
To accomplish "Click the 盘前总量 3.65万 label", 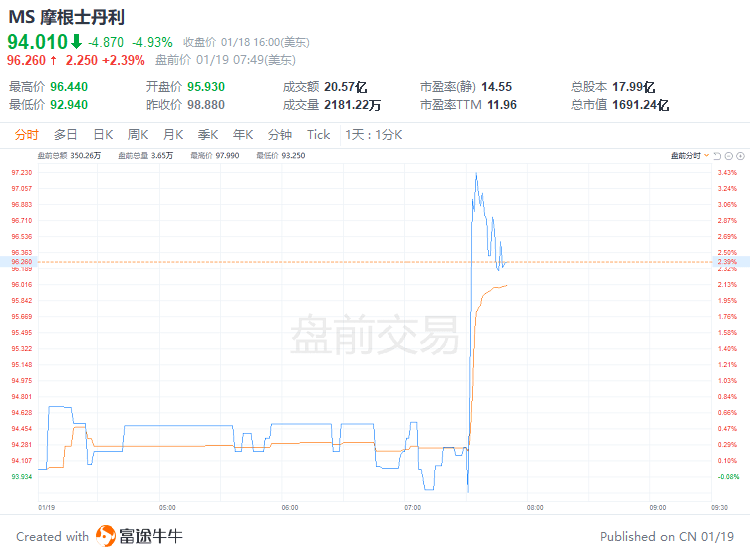I will (145, 155).
